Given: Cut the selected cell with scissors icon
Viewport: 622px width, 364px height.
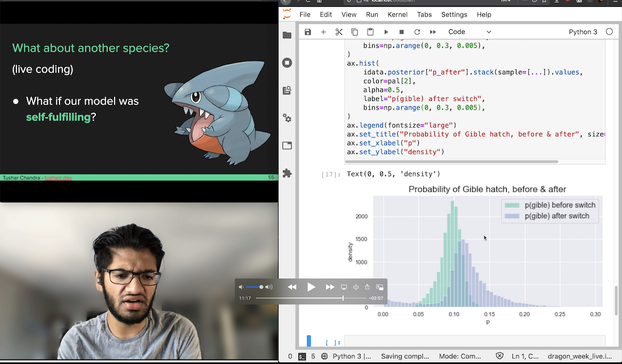Looking at the screenshot, I should [x=339, y=32].
